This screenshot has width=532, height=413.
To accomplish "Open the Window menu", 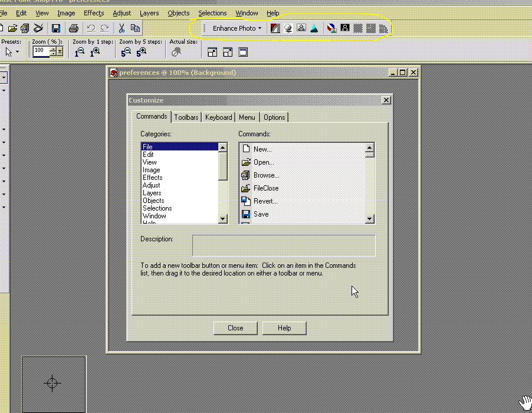I will tap(247, 13).
